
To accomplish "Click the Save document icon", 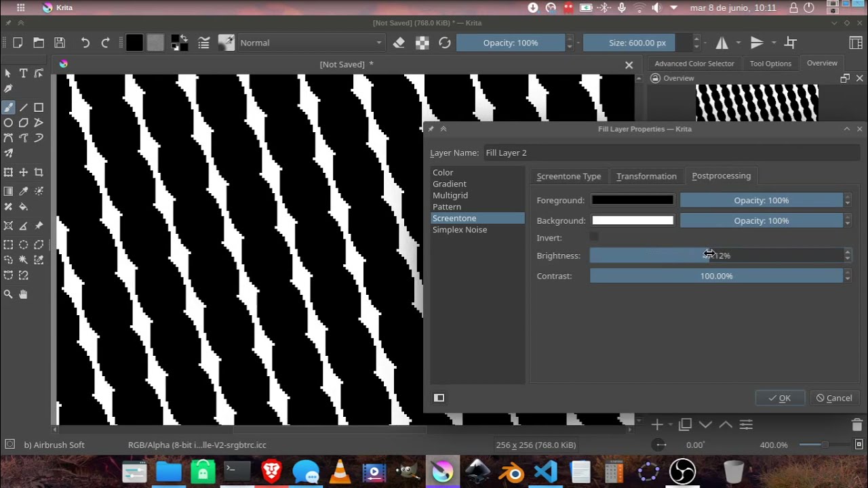I will coord(60,43).
